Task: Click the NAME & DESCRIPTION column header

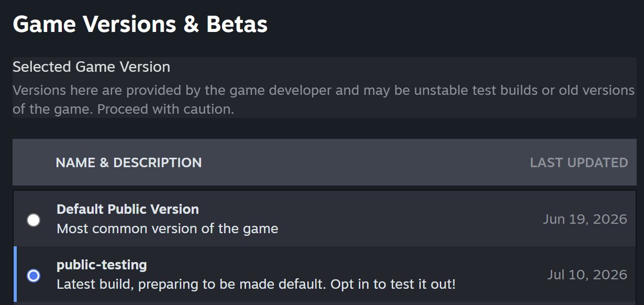Action: 129,162
